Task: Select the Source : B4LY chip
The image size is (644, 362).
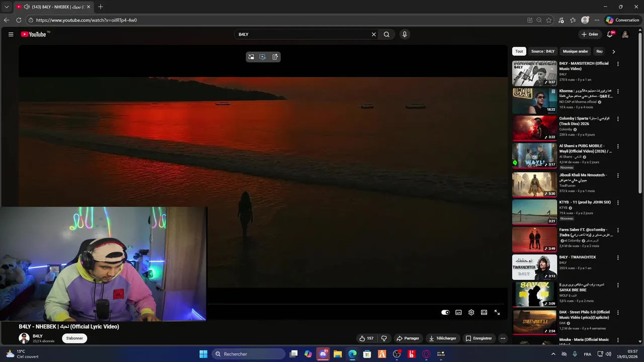Action: pyautogui.click(x=543, y=51)
